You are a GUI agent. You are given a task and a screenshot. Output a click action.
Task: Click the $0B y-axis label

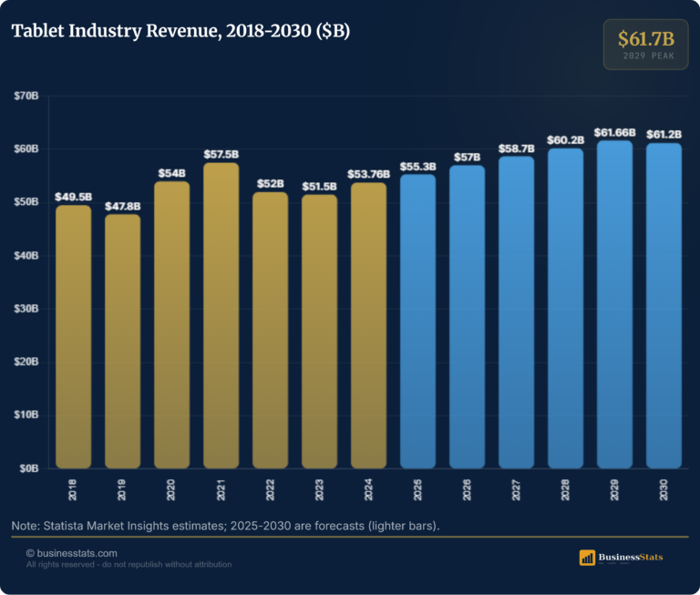tap(28, 468)
